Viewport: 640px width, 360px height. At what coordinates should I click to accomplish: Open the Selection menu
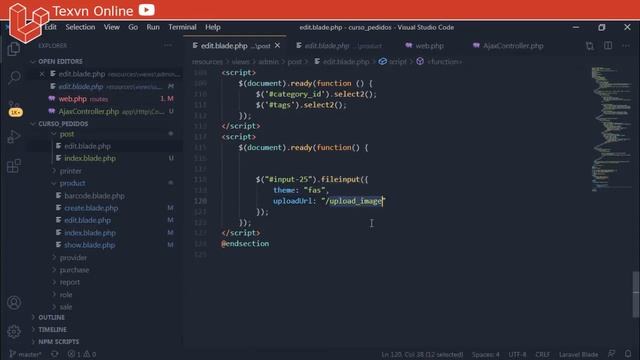80,27
